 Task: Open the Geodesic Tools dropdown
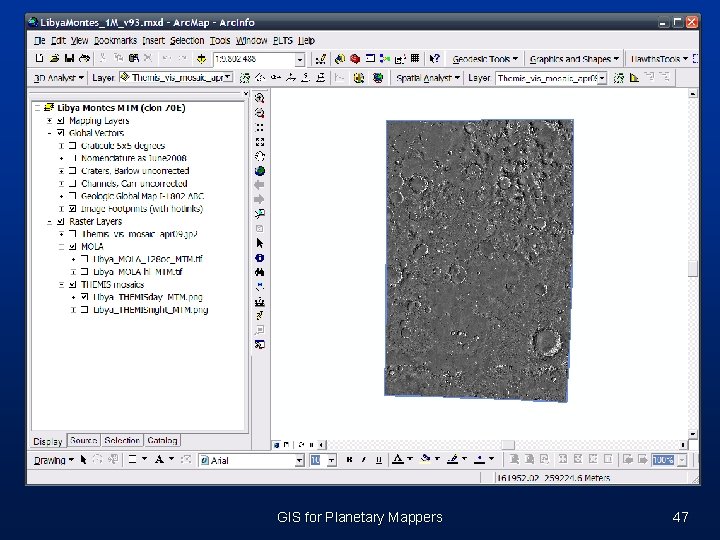[485, 59]
